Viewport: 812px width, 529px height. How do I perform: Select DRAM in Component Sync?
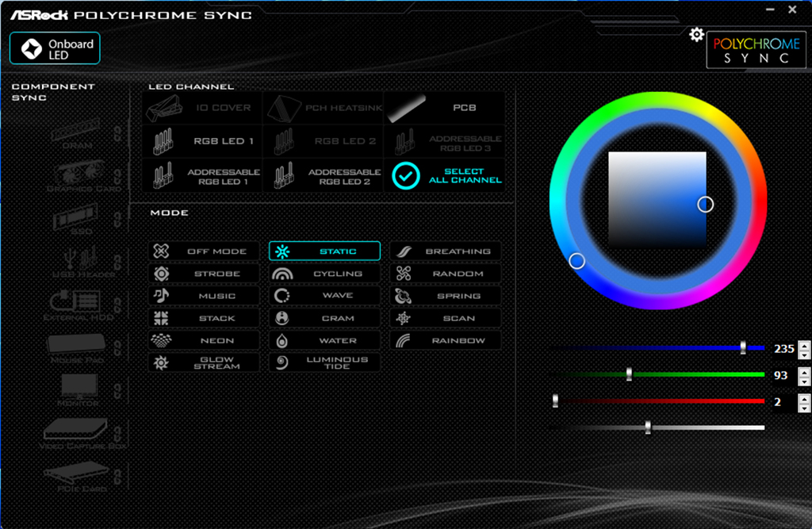coord(77,134)
